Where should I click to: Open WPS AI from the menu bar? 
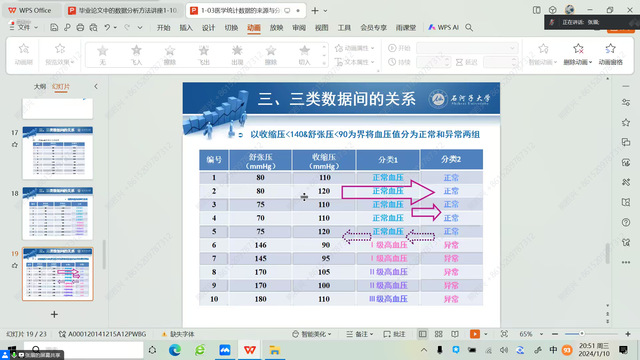(443, 27)
